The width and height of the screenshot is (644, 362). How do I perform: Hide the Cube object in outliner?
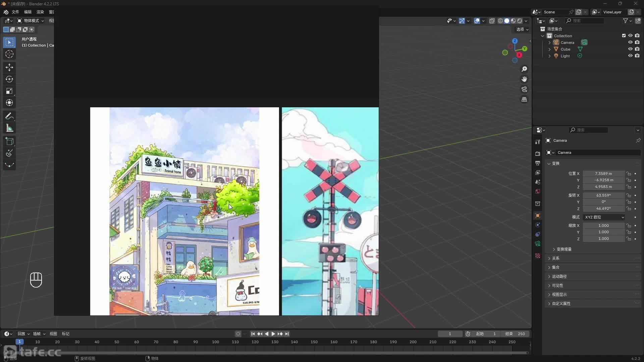pyautogui.click(x=630, y=49)
